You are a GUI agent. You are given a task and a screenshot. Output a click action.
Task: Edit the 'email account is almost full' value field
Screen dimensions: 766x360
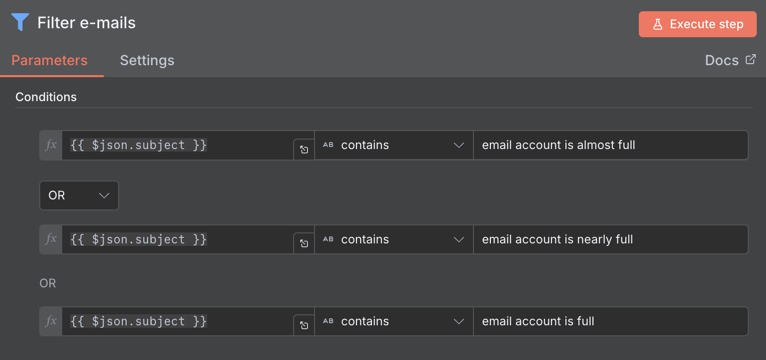tap(611, 145)
